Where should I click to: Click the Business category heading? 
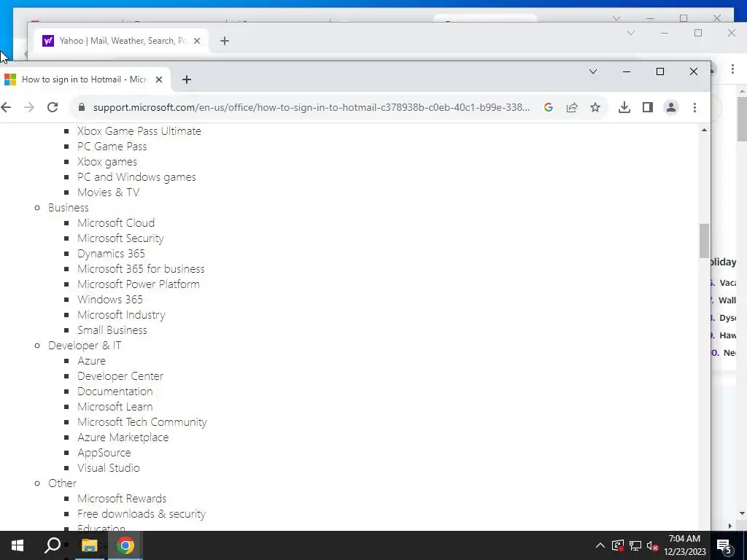68,208
